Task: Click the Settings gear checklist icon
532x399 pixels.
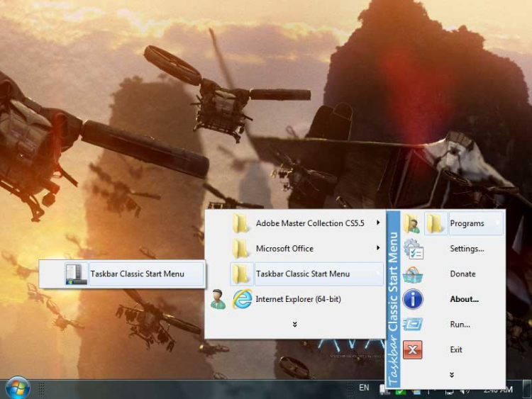Action: (413, 249)
